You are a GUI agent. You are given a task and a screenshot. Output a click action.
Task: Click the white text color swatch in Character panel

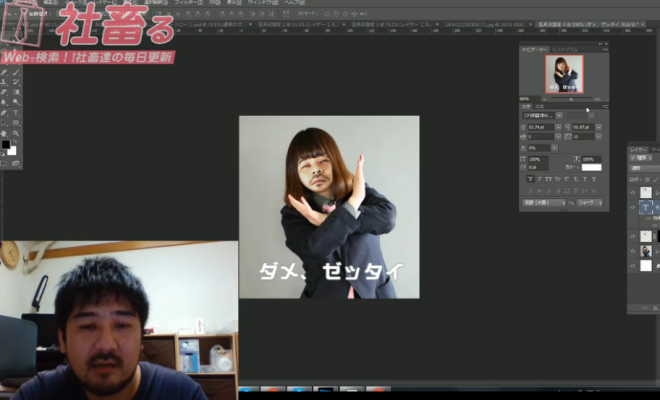pos(592,168)
